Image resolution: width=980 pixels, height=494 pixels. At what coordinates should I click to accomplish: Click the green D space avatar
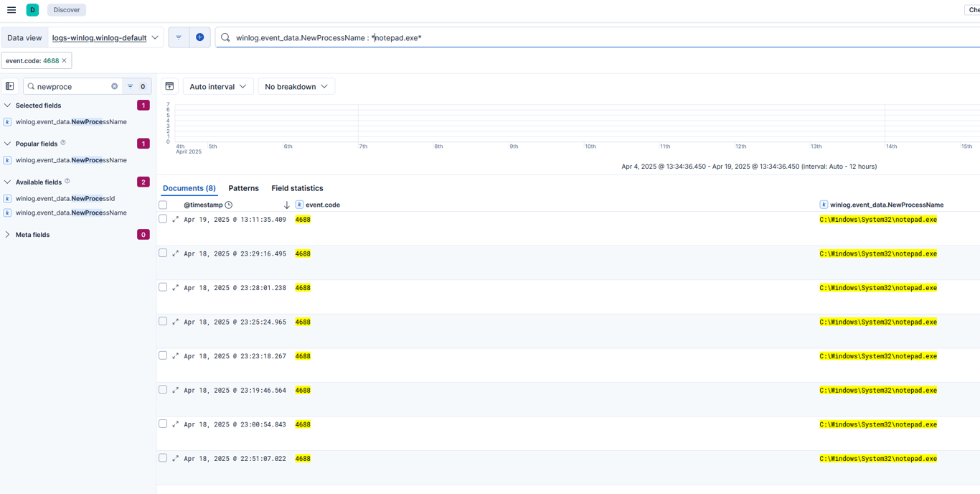pyautogui.click(x=32, y=10)
